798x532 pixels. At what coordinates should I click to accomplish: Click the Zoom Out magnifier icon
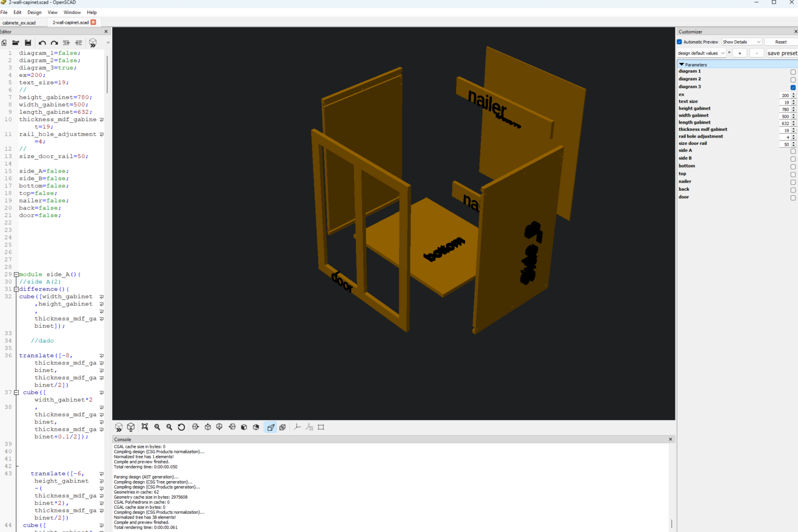tap(169, 427)
